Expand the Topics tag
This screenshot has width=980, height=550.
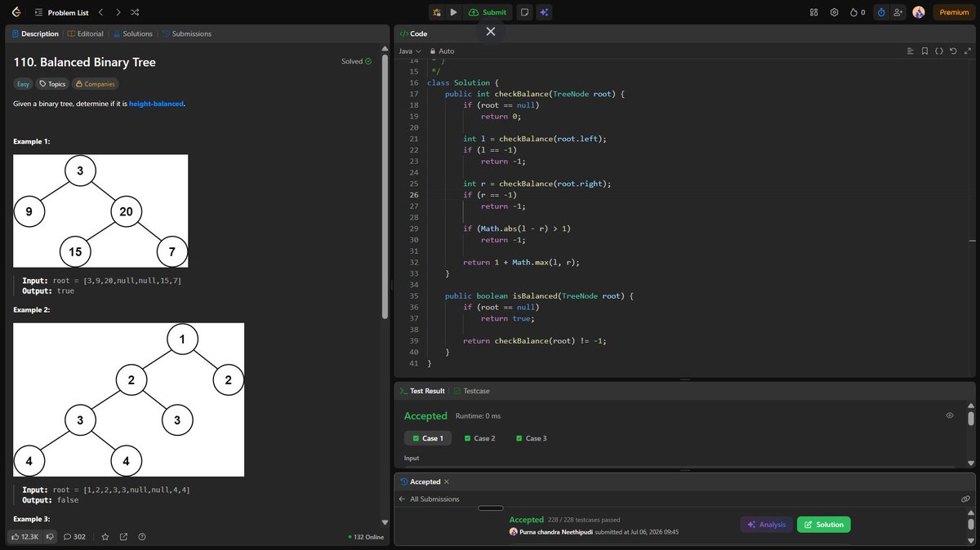tap(52, 84)
